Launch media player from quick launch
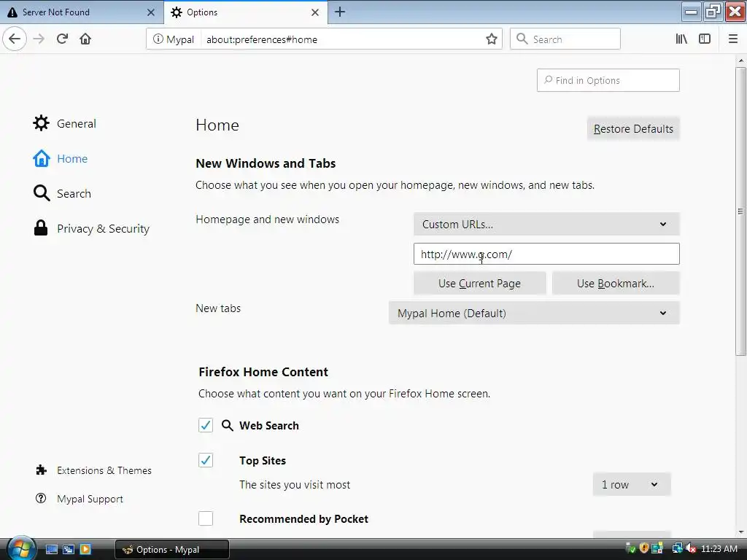The width and height of the screenshot is (747, 560). (x=85, y=549)
